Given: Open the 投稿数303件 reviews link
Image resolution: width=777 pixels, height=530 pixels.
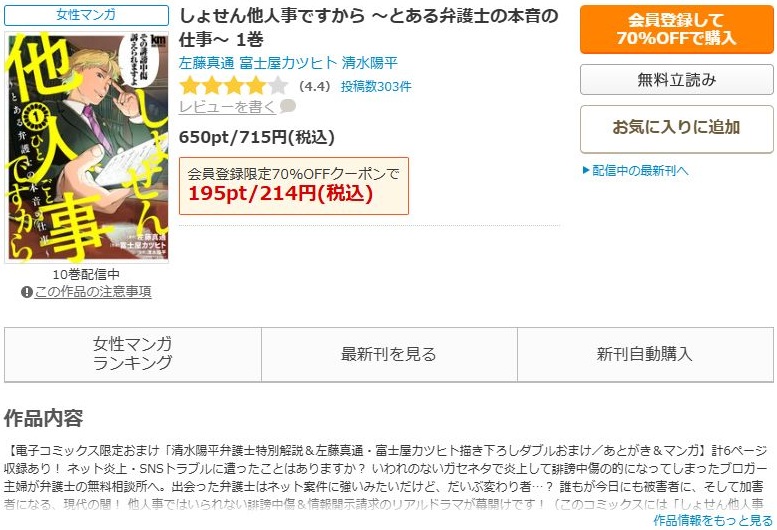Looking at the screenshot, I should 376,87.
